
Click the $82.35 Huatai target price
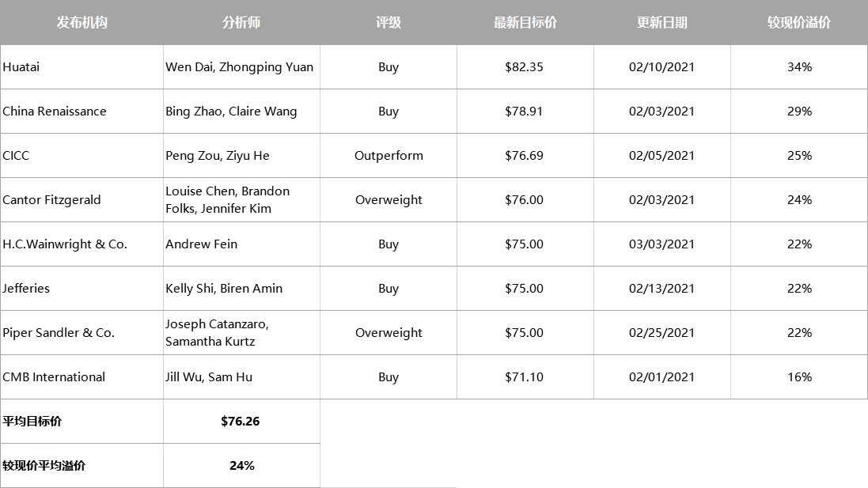525,67
